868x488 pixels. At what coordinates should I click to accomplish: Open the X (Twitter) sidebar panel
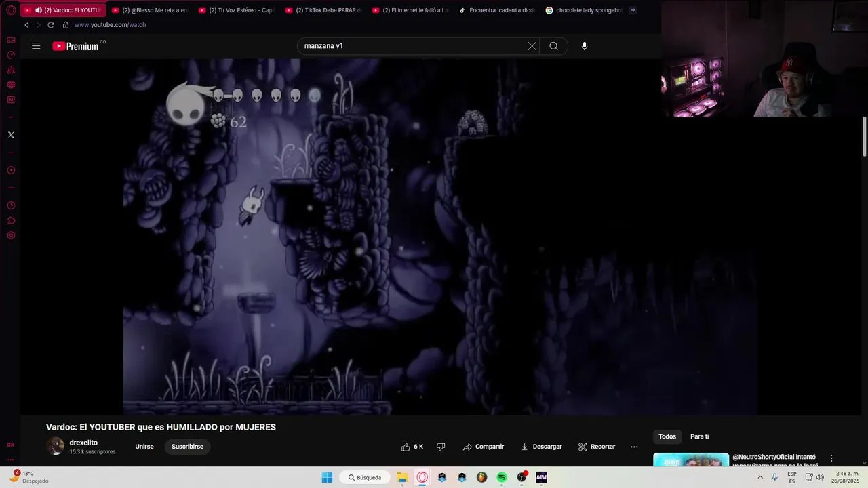[x=11, y=135]
